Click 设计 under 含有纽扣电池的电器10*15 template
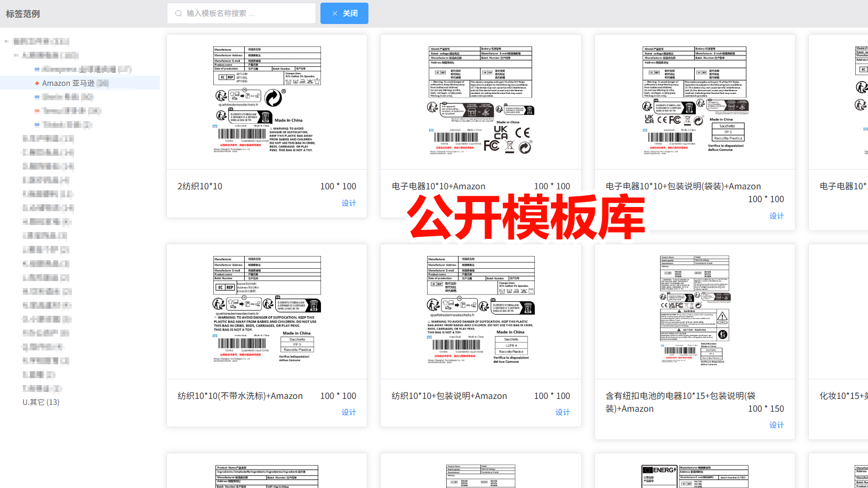Screen dimensions: 868x488 [x=776, y=425]
